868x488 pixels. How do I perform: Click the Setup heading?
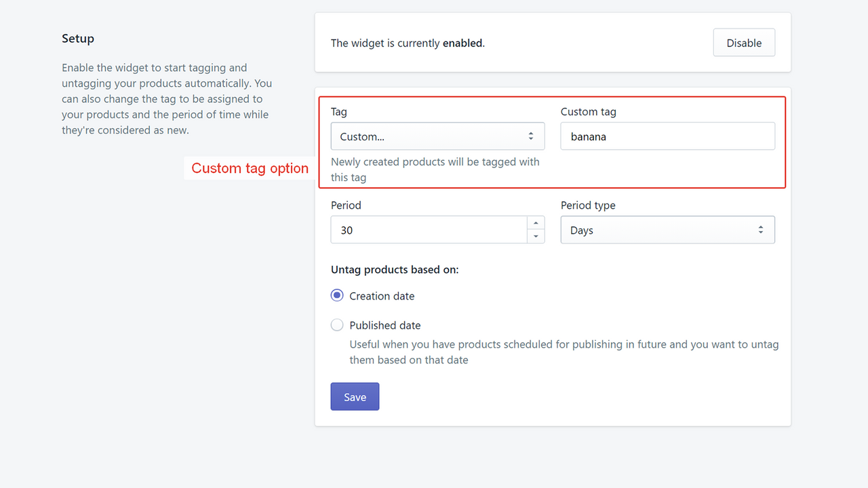(x=77, y=39)
